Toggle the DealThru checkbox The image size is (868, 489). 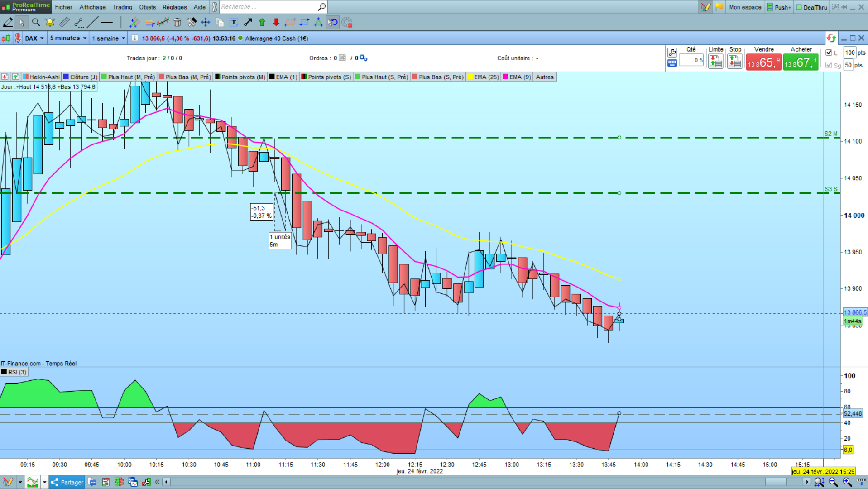click(x=799, y=7)
